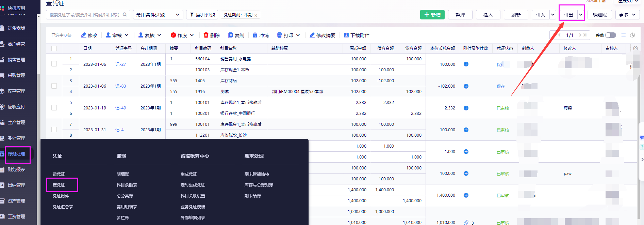Screen dimensions: 644x225
Task: Click the 引出 export button
Action: coord(568,15)
